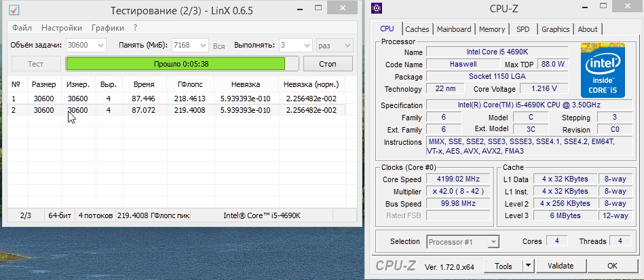Open the Графики menu

click(x=108, y=28)
